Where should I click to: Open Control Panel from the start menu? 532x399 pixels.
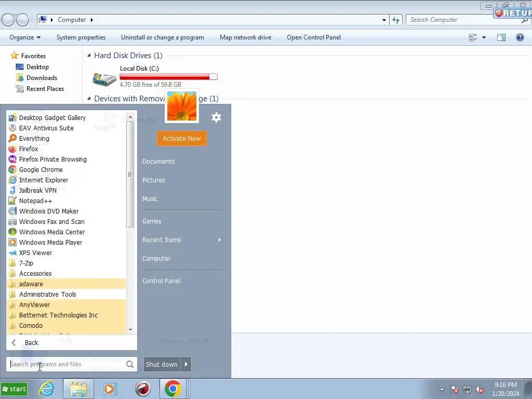pyautogui.click(x=161, y=281)
